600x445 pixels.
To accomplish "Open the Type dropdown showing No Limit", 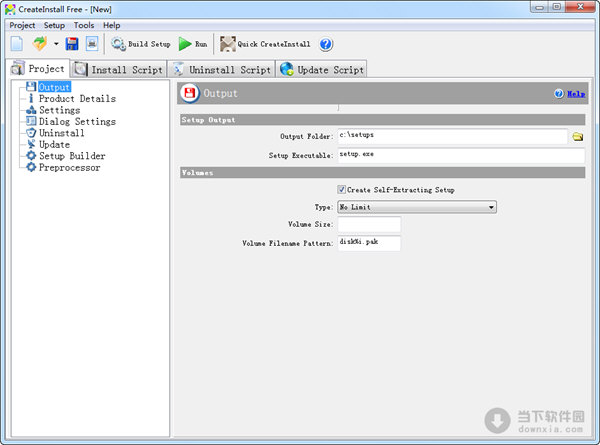I will click(417, 207).
